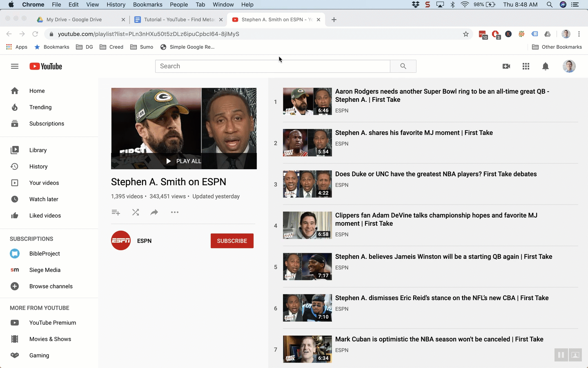Expand Other Bookmarks folder

[x=557, y=47]
